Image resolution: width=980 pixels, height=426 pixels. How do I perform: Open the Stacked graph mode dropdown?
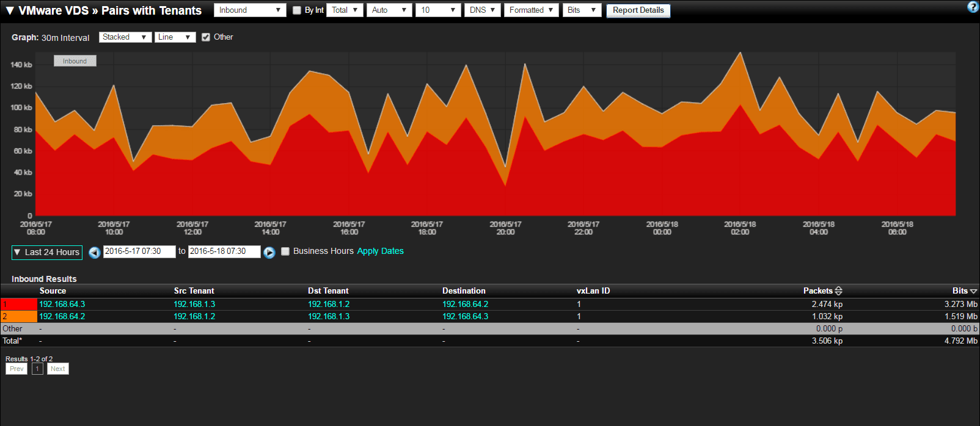click(x=125, y=37)
